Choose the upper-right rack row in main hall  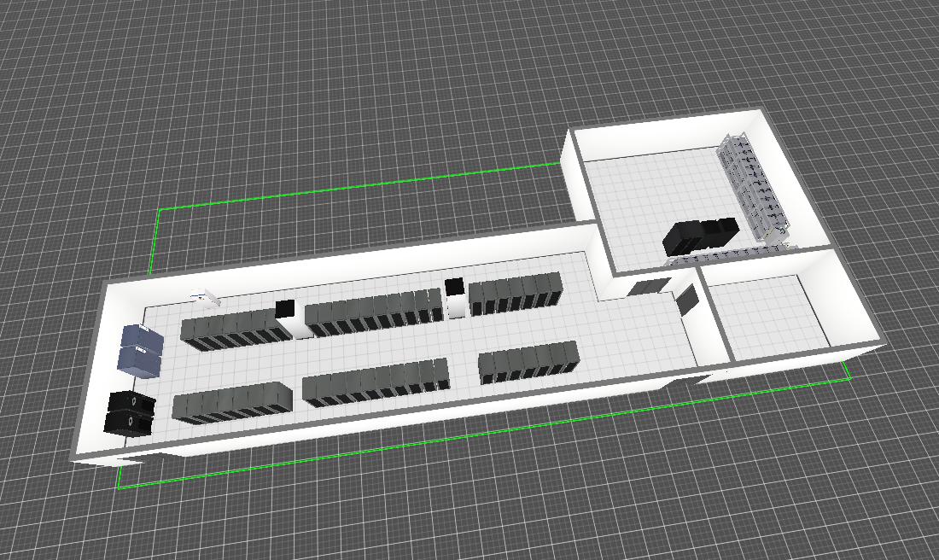[x=515, y=295]
